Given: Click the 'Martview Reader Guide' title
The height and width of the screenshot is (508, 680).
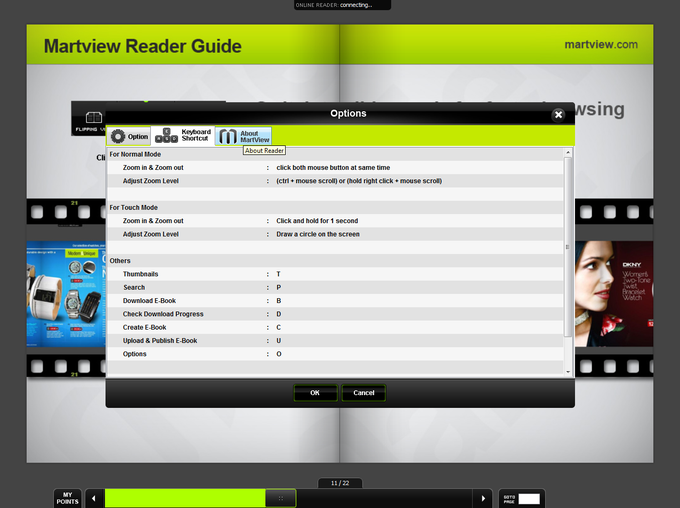Looking at the screenshot, I should [x=143, y=46].
